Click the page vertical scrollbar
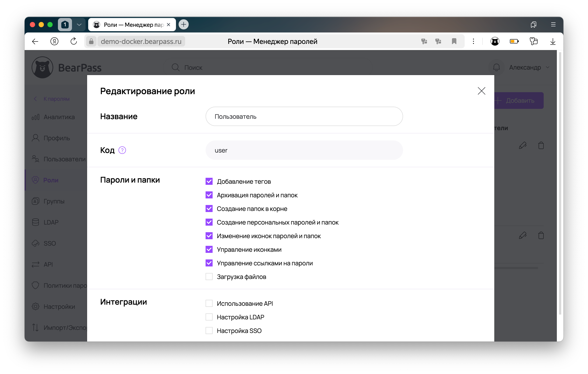Image resolution: width=588 pixels, height=374 pixels. (x=560, y=183)
